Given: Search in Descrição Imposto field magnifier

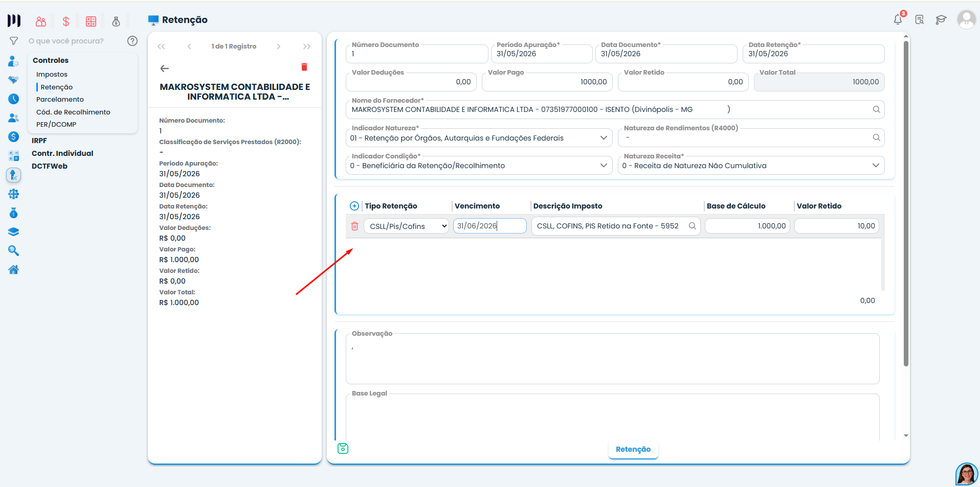Looking at the screenshot, I should 692,226.
